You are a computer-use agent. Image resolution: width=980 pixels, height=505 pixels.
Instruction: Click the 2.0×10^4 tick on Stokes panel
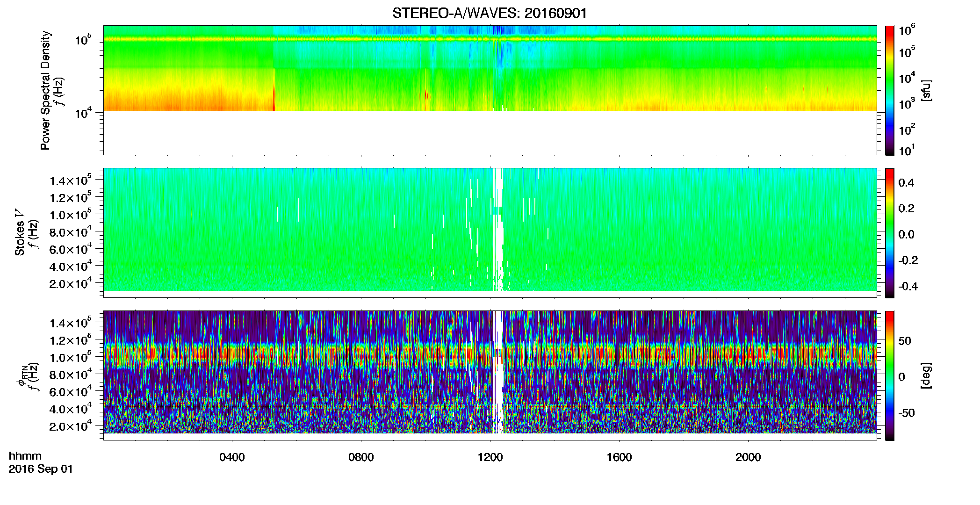pos(70,283)
